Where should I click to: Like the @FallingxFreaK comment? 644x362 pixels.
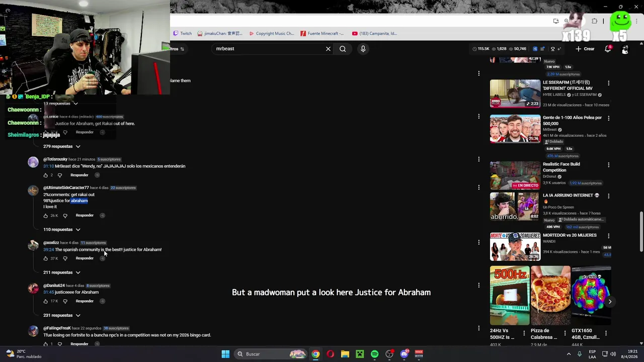(x=46, y=344)
